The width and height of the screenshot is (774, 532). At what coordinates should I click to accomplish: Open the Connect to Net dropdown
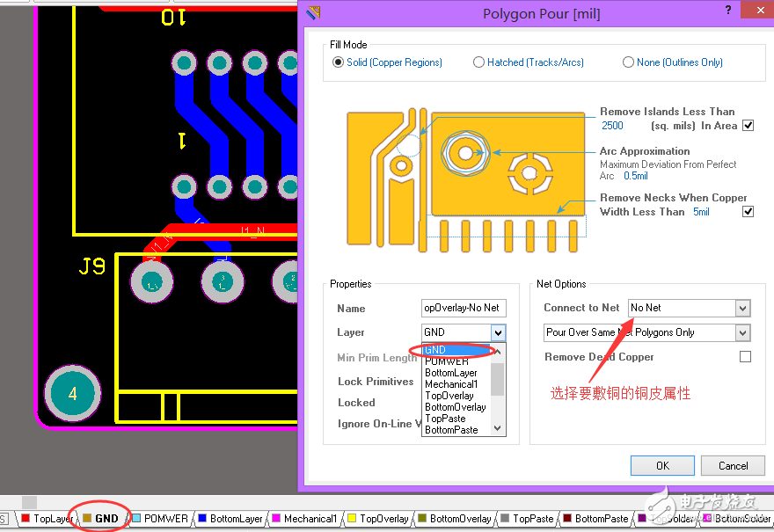tap(742, 309)
